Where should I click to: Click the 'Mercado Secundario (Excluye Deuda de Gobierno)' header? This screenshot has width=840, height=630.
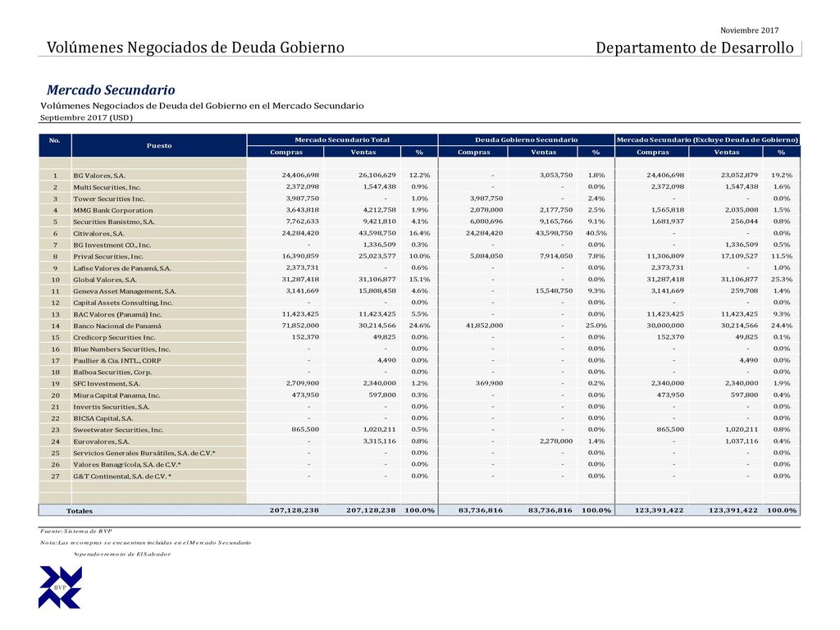click(x=707, y=139)
